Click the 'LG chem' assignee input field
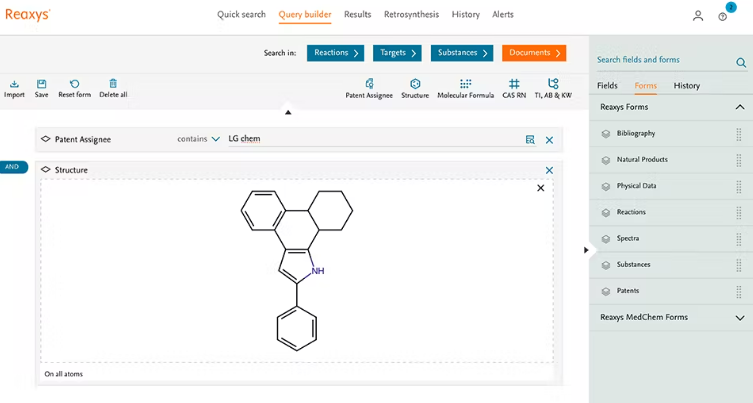 click(x=375, y=139)
